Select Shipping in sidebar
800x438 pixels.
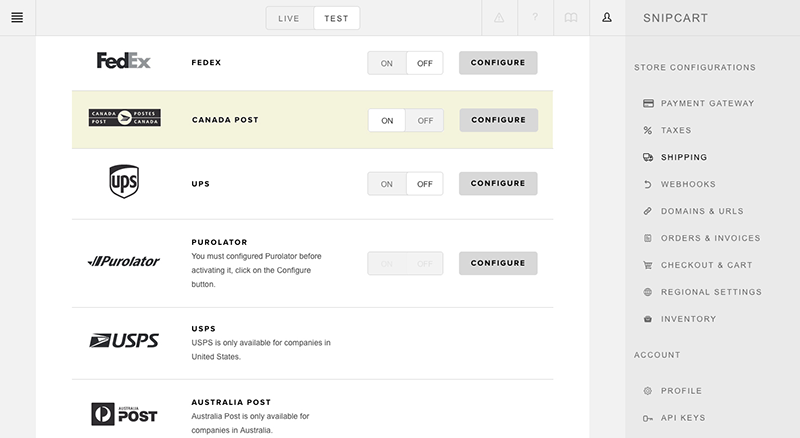[x=684, y=157]
